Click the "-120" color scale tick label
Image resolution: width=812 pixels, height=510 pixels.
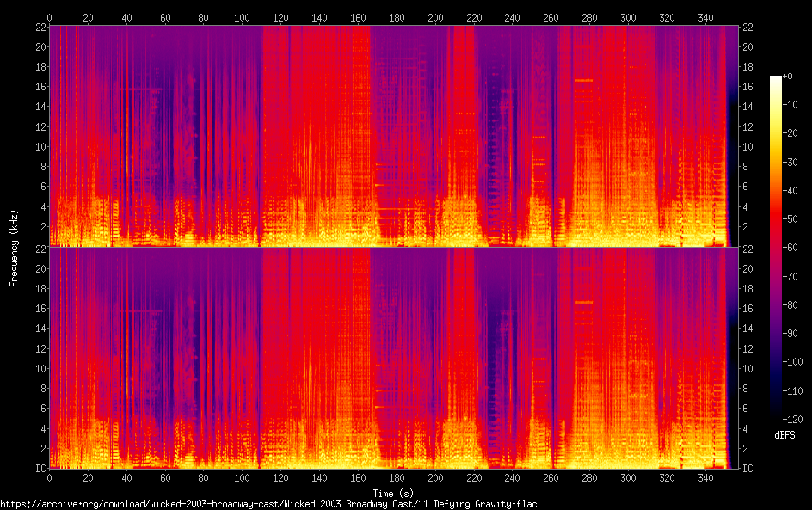[792, 420]
